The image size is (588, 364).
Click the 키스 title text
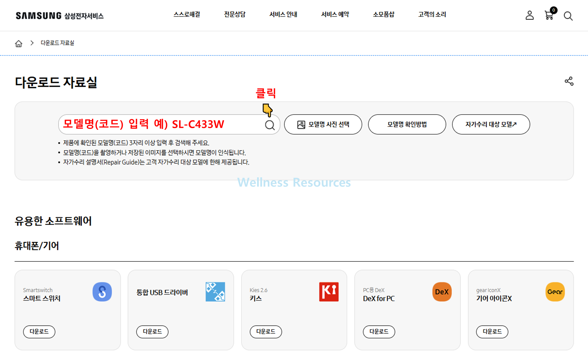click(x=256, y=298)
